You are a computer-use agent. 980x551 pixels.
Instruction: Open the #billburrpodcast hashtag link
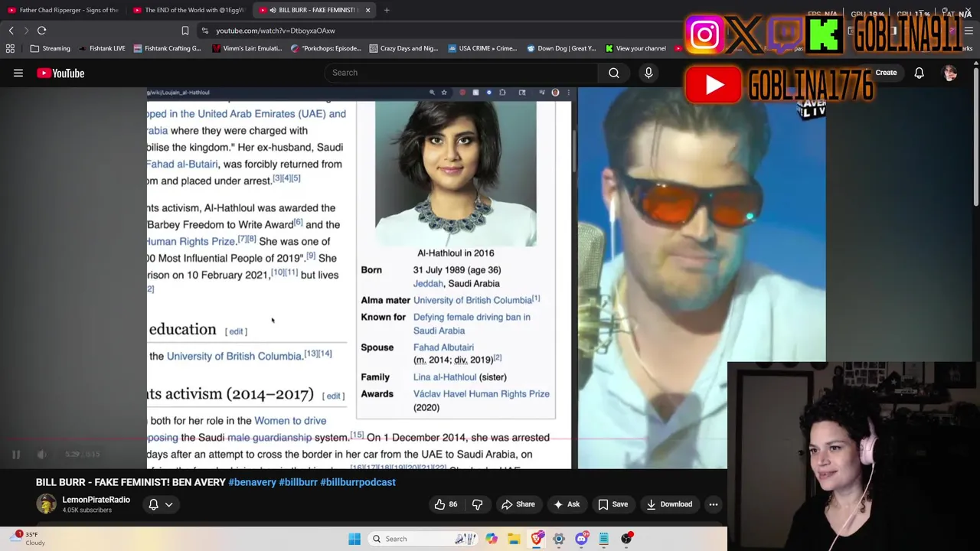click(358, 482)
